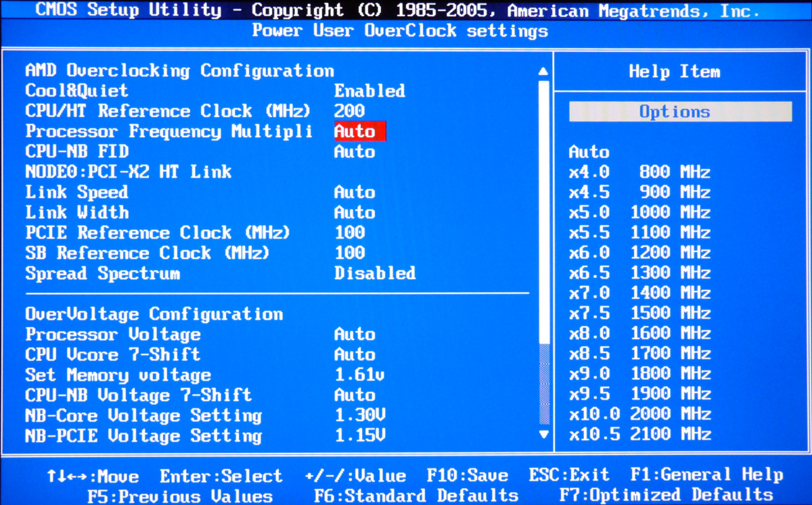812x505 pixels.
Task: Choose the x6.0 1200 MHz multiplier option
Action: click(x=639, y=254)
